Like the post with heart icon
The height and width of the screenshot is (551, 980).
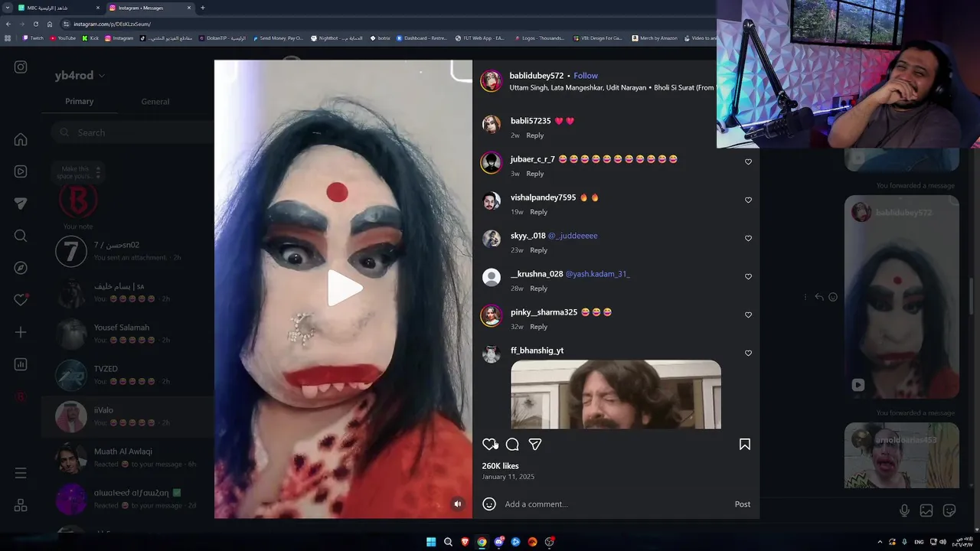(x=489, y=444)
